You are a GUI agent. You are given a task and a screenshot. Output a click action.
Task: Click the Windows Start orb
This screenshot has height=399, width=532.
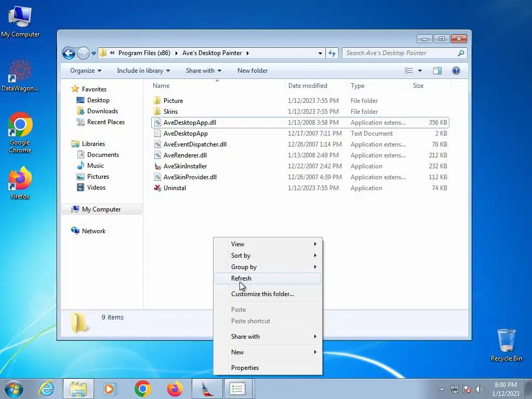(x=14, y=389)
